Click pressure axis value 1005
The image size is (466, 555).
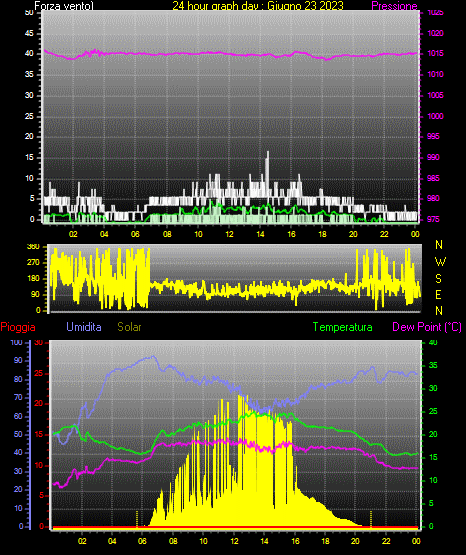[435, 95]
